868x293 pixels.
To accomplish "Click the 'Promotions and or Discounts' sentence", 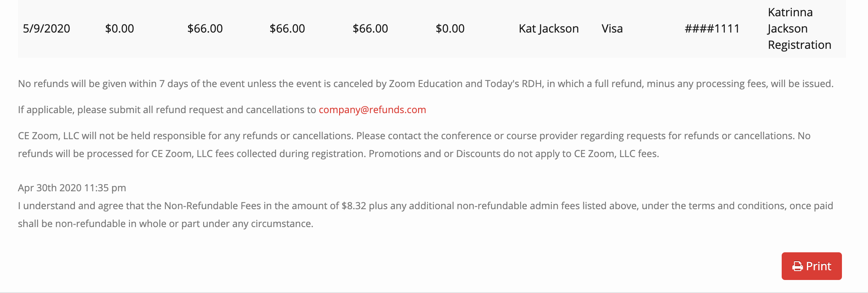I will [x=514, y=154].
